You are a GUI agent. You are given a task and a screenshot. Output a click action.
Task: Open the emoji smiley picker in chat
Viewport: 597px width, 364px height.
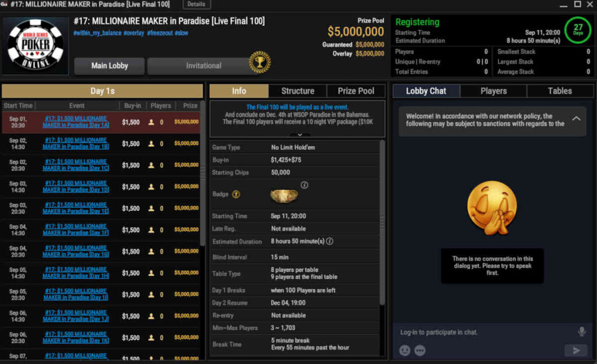405,350
